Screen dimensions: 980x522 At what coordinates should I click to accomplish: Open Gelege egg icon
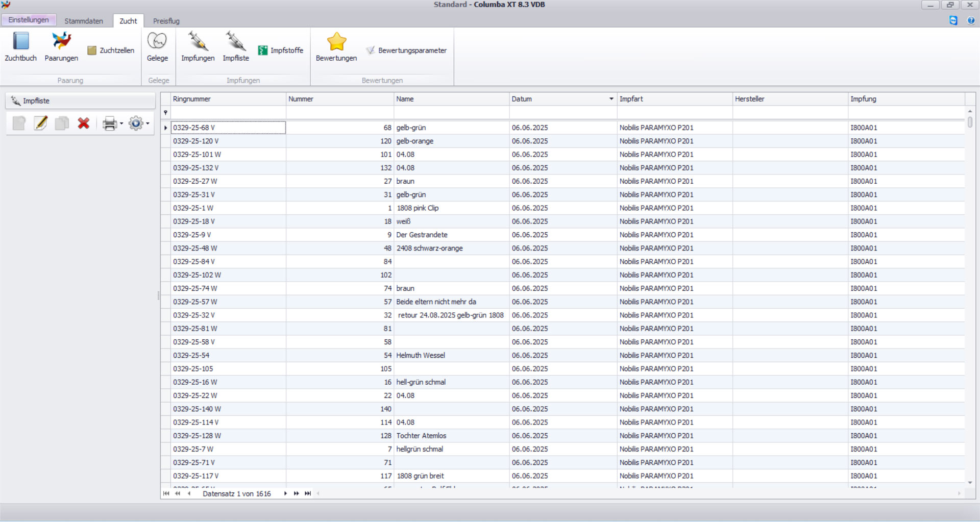(x=157, y=42)
